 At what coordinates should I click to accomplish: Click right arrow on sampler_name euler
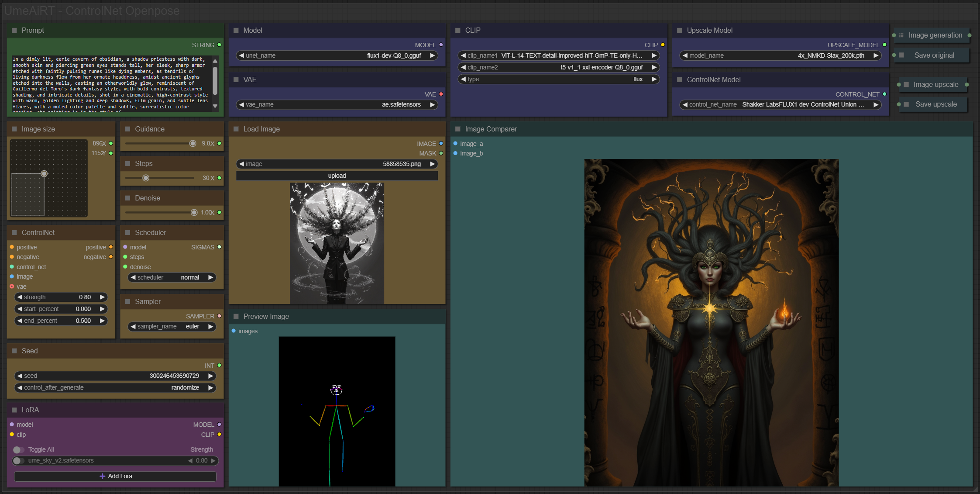coord(210,327)
